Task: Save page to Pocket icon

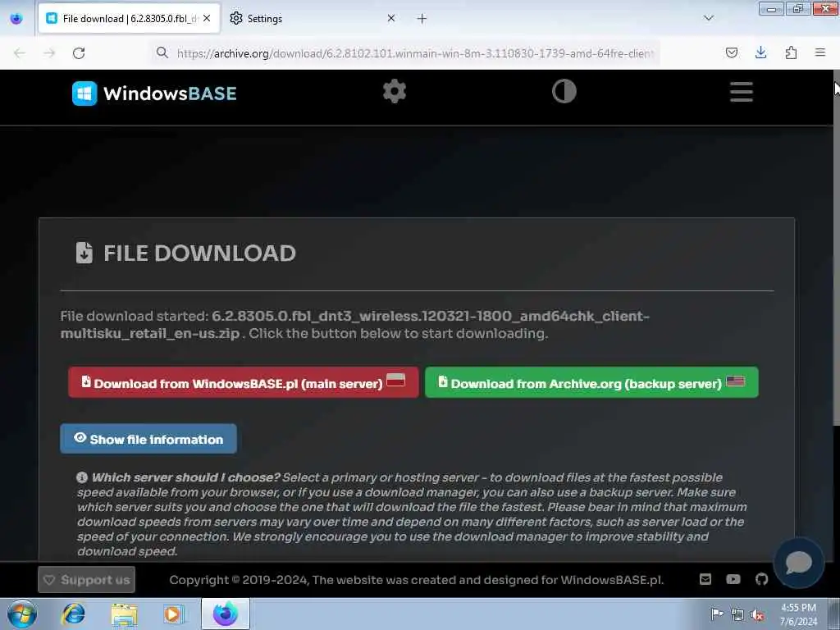Action: coord(731,52)
